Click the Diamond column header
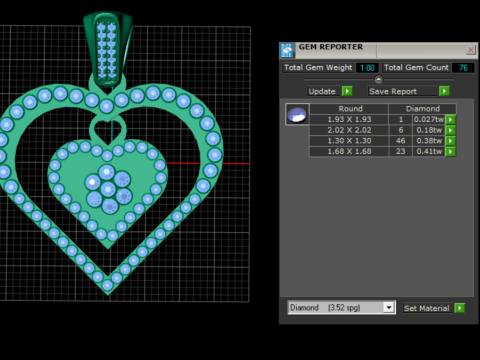480x360 pixels. pyautogui.click(x=422, y=109)
